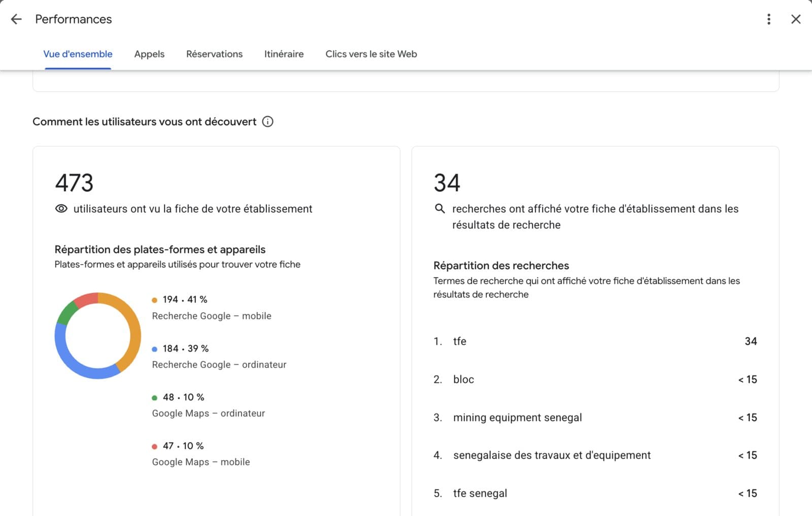Image resolution: width=812 pixels, height=516 pixels.
Task: Click the magnifier icon near searches count
Action: pos(440,209)
